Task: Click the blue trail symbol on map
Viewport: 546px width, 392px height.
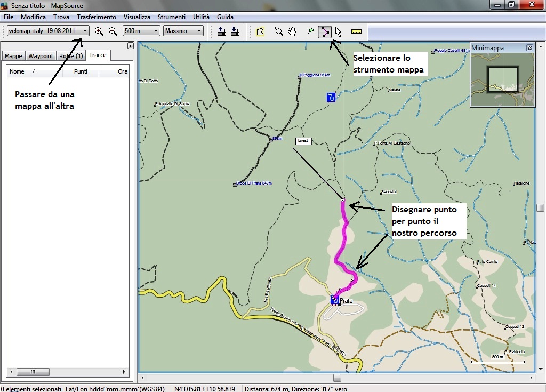Action: (331, 97)
